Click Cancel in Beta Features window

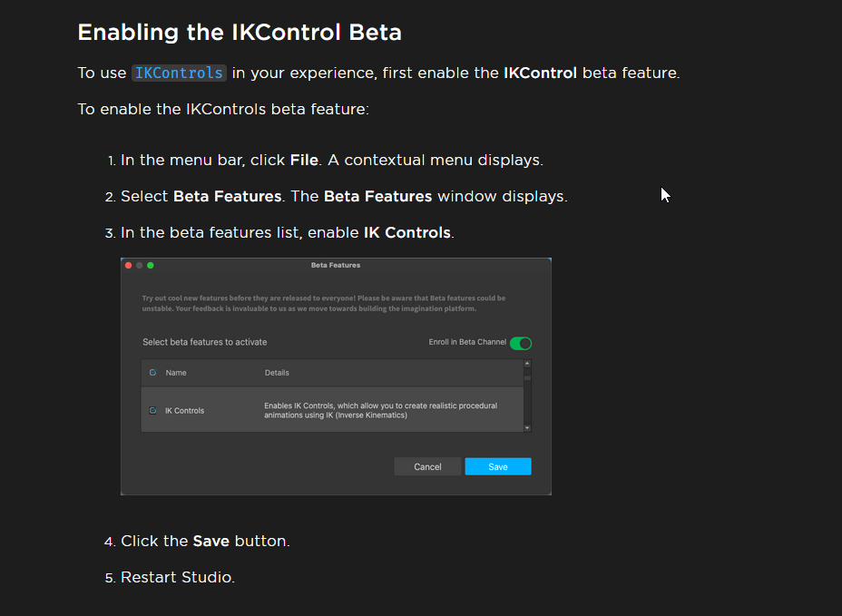pyautogui.click(x=427, y=466)
